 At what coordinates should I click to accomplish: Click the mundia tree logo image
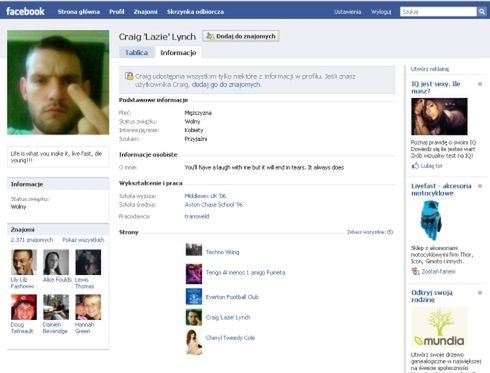pos(439,327)
